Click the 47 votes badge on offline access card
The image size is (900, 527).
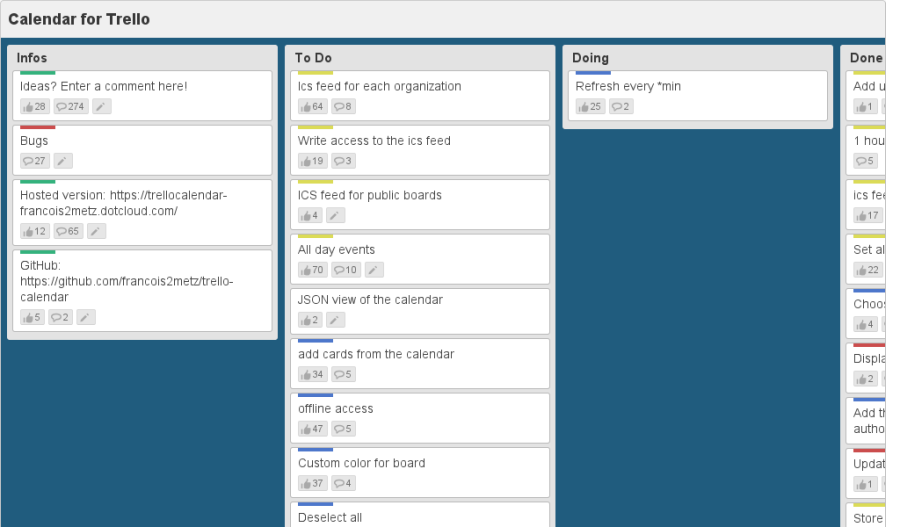tap(312, 429)
